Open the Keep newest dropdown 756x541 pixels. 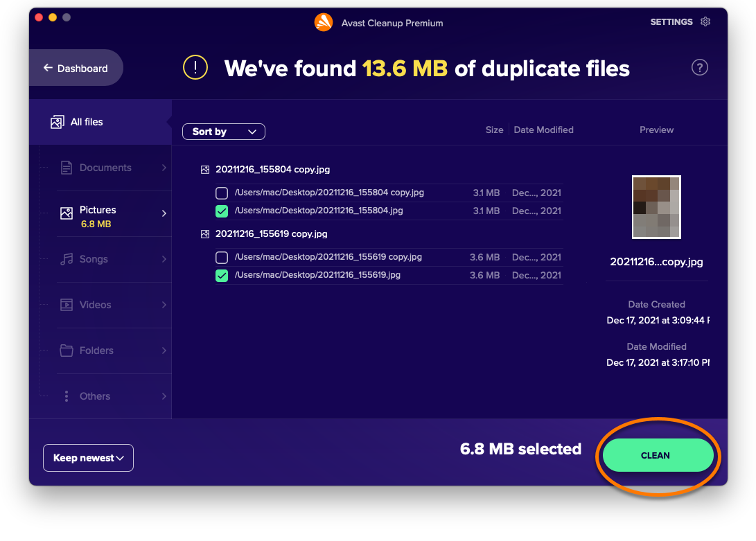(x=88, y=458)
